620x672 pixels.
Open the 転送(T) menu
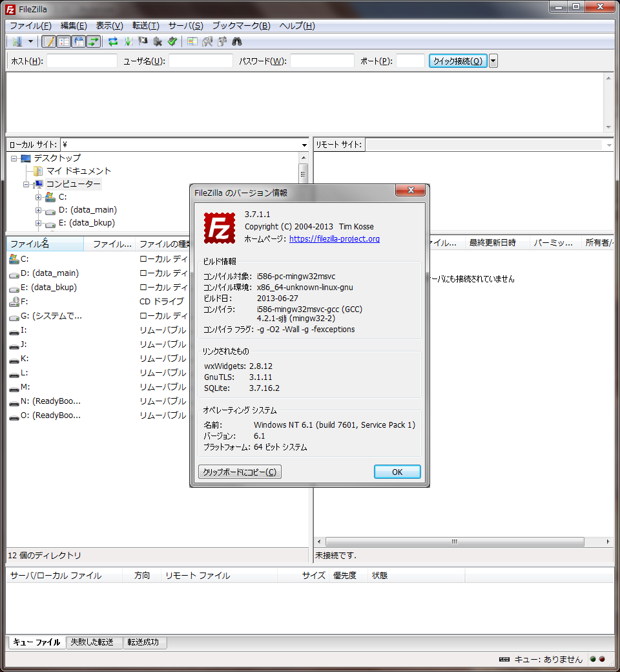click(146, 26)
